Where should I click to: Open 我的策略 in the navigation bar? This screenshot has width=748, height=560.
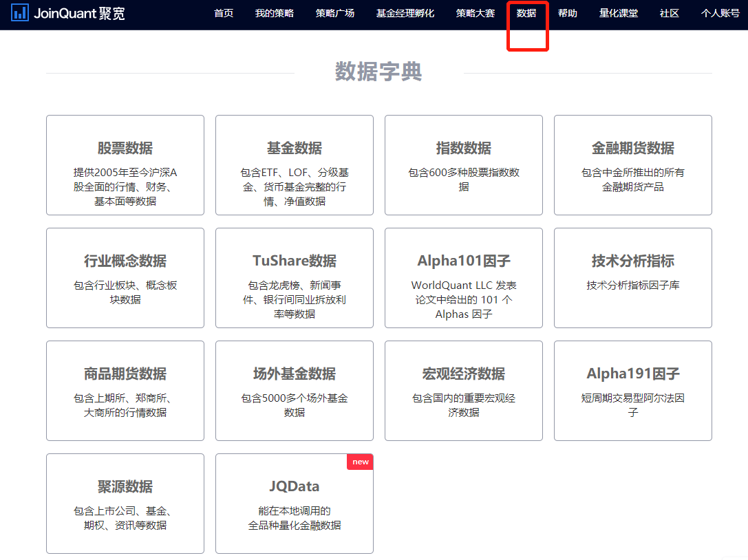(x=274, y=13)
